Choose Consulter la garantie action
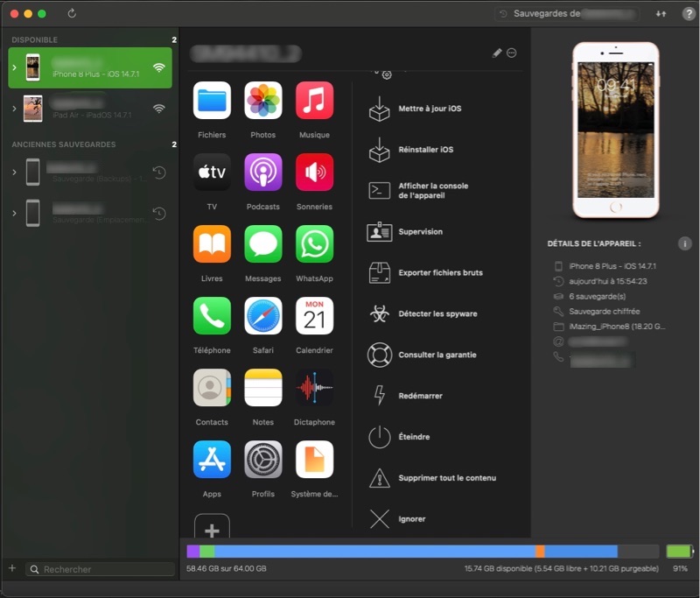The image size is (700, 598). [x=437, y=355]
